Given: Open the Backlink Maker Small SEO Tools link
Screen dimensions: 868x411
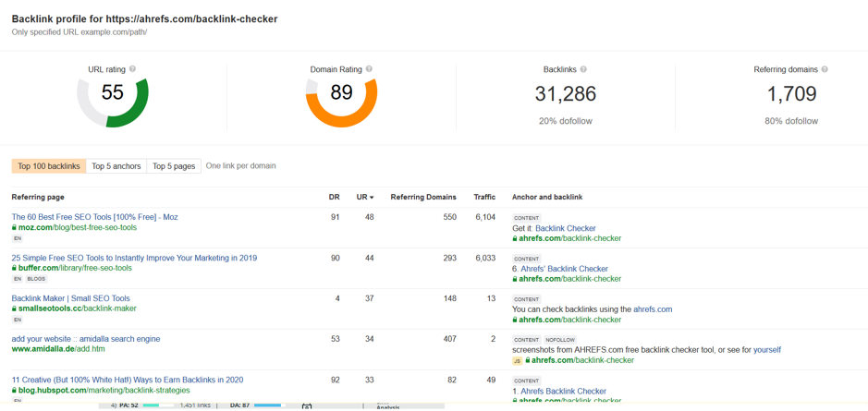Looking at the screenshot, I should pyautogui.click(x=71, y=298).
